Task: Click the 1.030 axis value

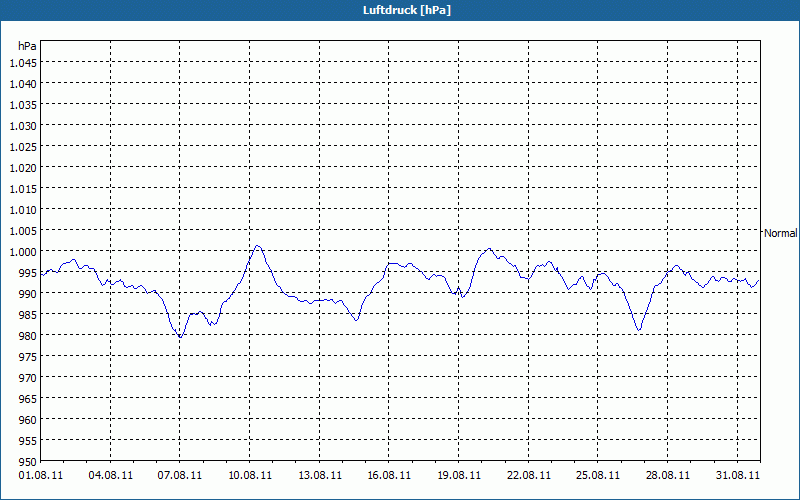Action: click(x=23, y=126)
